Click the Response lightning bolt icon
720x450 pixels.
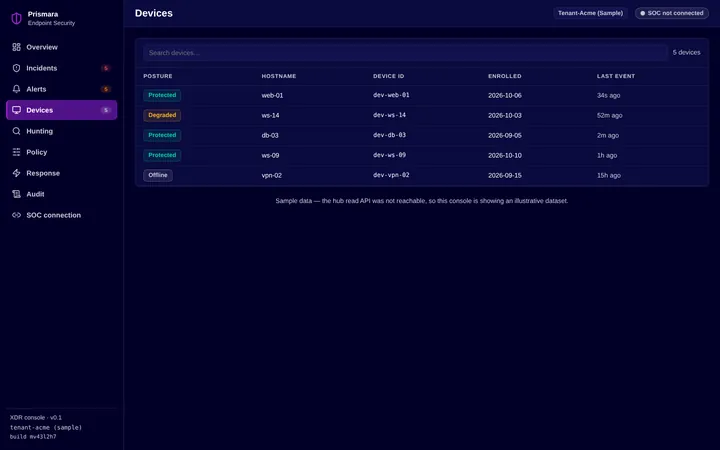coord(17,173)
